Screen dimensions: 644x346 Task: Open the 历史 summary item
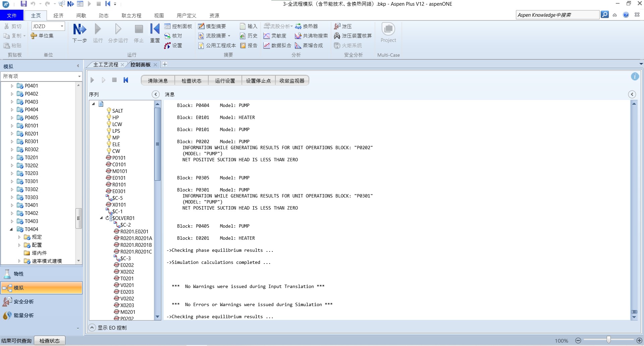click(x=249, y=36)
